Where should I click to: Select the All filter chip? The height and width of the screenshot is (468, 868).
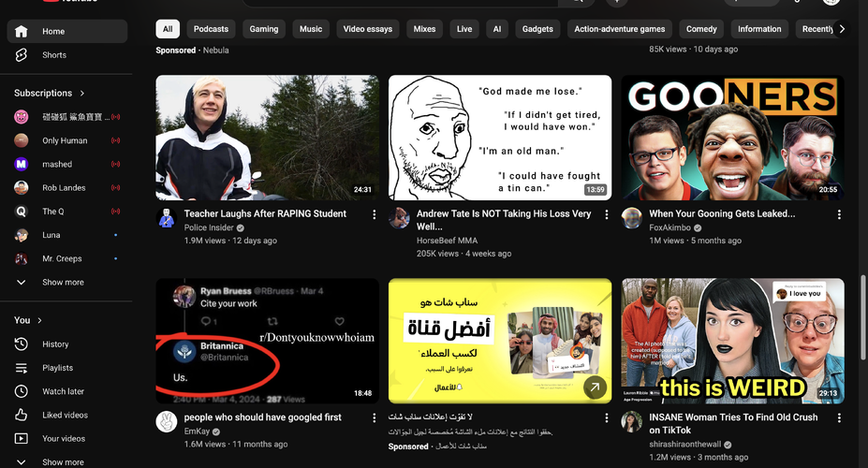pyautogui.click(x=168, y=29)
